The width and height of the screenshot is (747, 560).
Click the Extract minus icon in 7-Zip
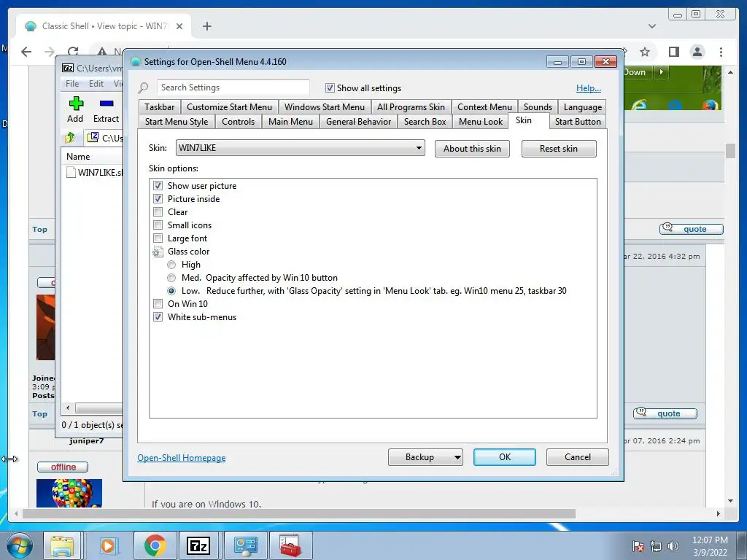coord(107,104)
